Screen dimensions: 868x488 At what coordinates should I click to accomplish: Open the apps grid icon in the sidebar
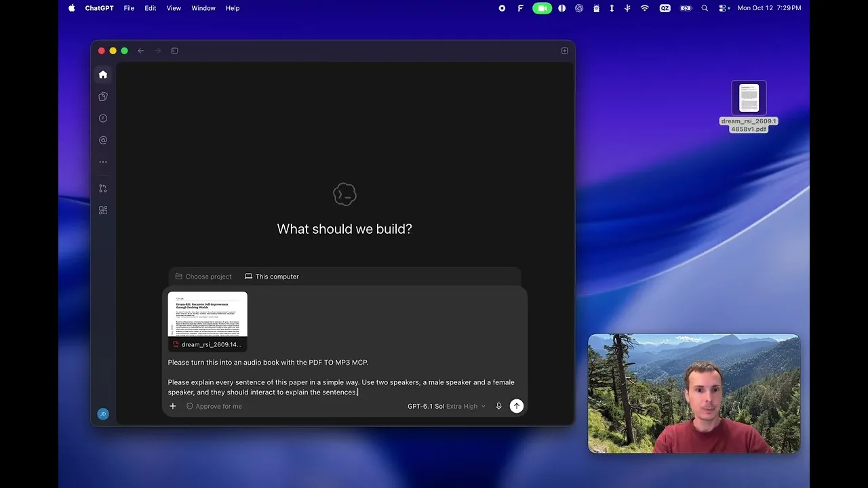[103, 210]
